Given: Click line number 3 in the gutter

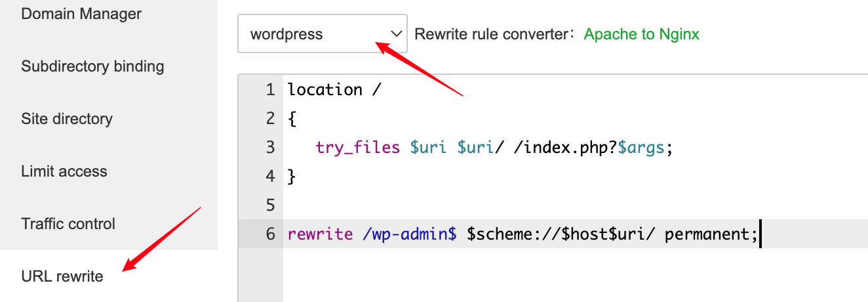Looking at the screenshot, I should pyautogui.click(x=270, y=148).
